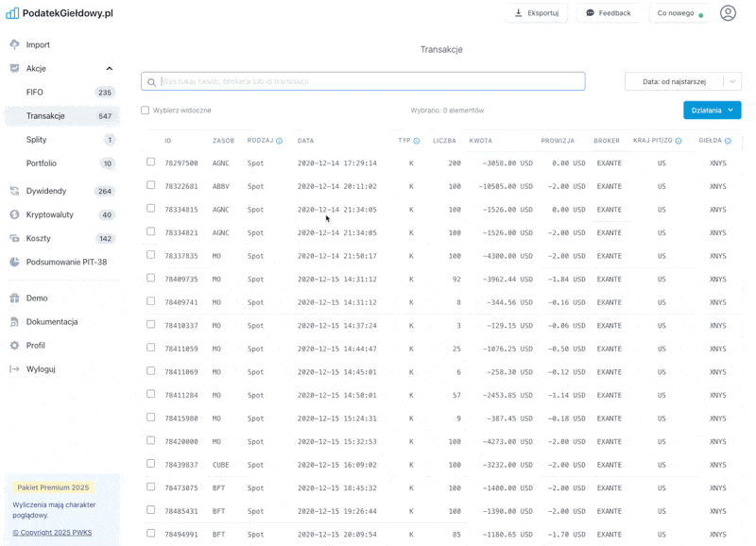Select checkbox for transaction 78297500
The width and height of the screenshot is (756, 546).
click(151, 162)
